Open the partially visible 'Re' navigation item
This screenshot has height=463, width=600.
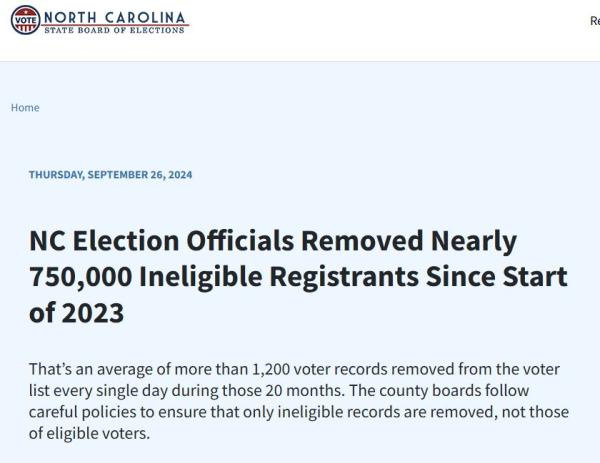pos(595,21)
